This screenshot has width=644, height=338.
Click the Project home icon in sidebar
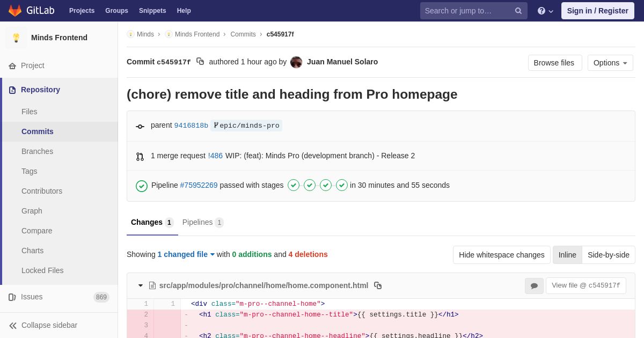pyautogui.click(x=12, y=66)
